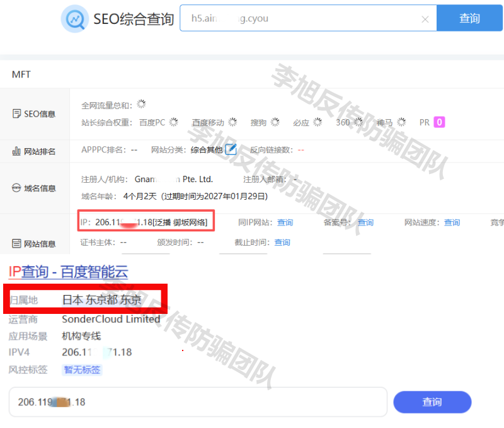Image resolution: width=504 pixels, height=428 pixels.
Task: Click the 域名信息 www globe icon
Action: 16,187
